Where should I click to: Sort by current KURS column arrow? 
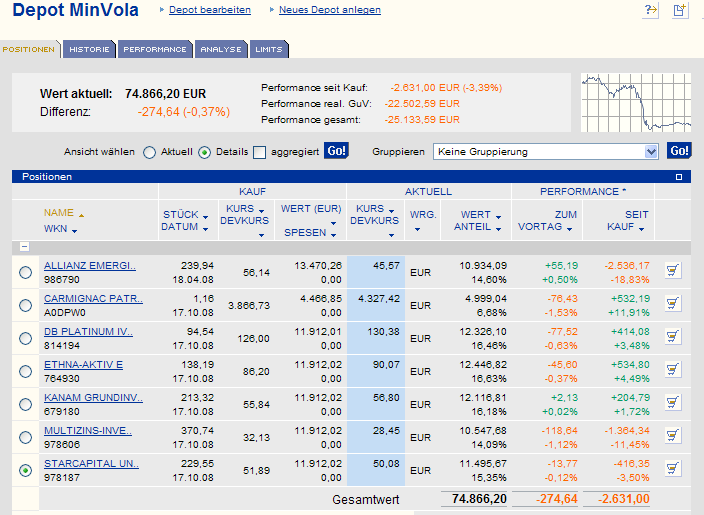point(392,211)
